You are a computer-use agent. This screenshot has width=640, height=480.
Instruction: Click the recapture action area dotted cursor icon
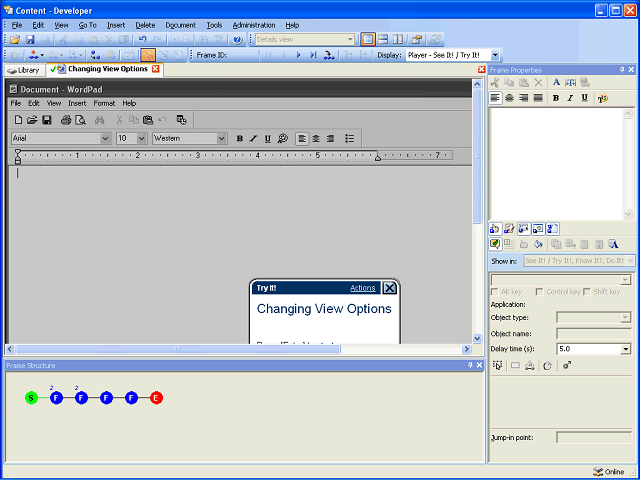(498, 366)
